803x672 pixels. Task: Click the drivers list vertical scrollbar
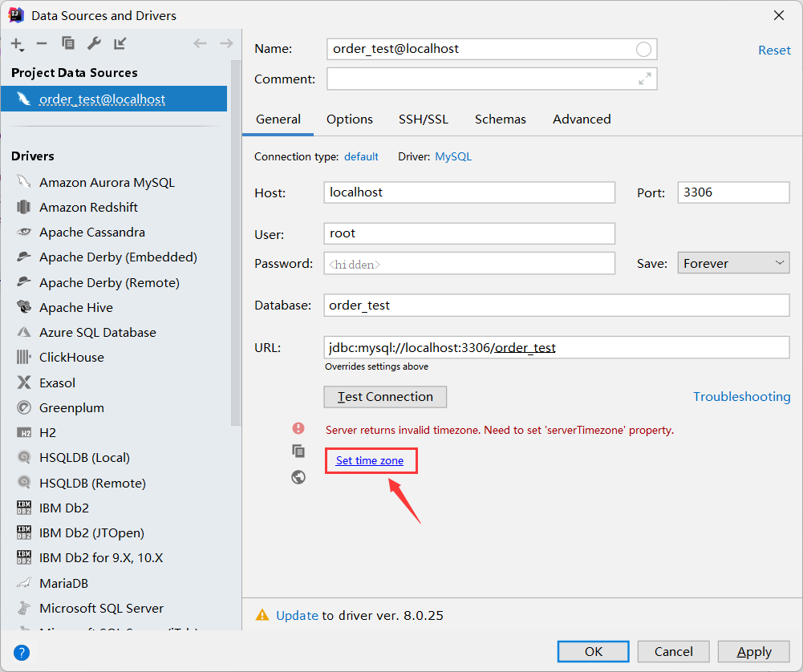pos(236,243)
